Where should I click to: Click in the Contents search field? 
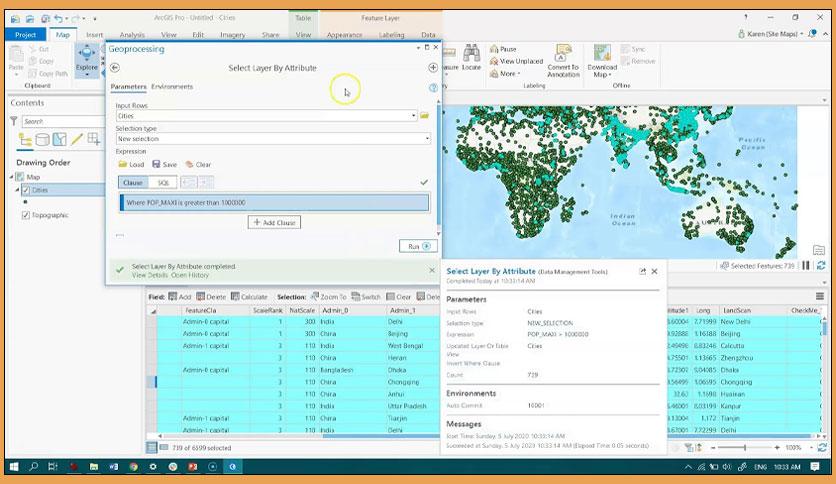60,121
